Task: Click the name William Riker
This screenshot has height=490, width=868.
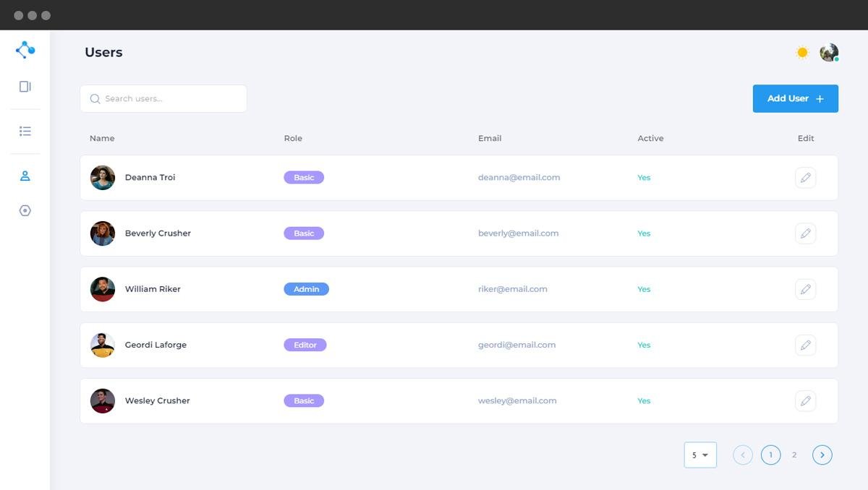Action: tap(153, 289)
